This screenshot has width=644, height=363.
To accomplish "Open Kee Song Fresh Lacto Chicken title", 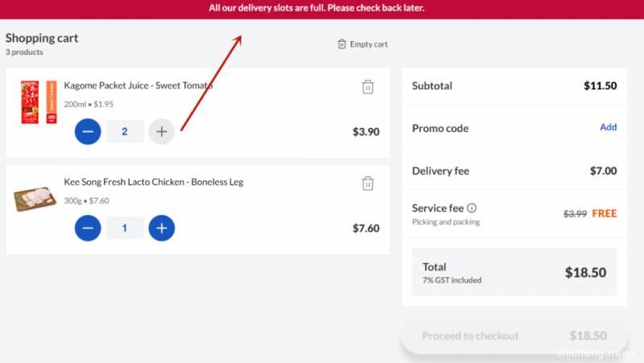I will tap(153, 182).
